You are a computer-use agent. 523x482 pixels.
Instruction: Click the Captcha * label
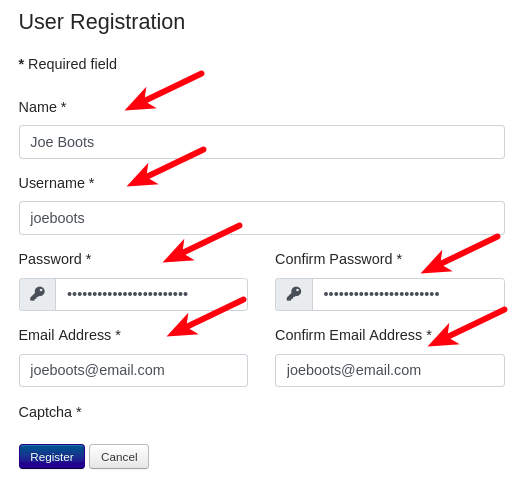click(50, 413)
